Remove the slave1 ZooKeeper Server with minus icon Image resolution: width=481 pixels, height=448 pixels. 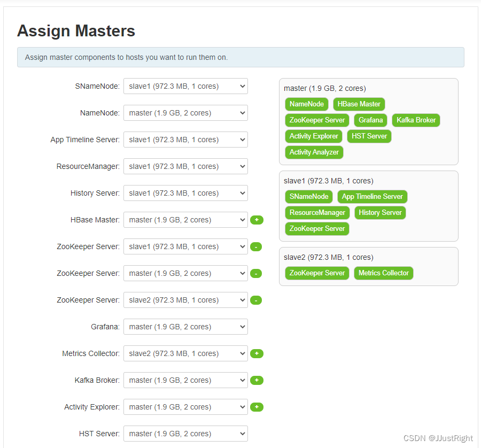point(256,246)
